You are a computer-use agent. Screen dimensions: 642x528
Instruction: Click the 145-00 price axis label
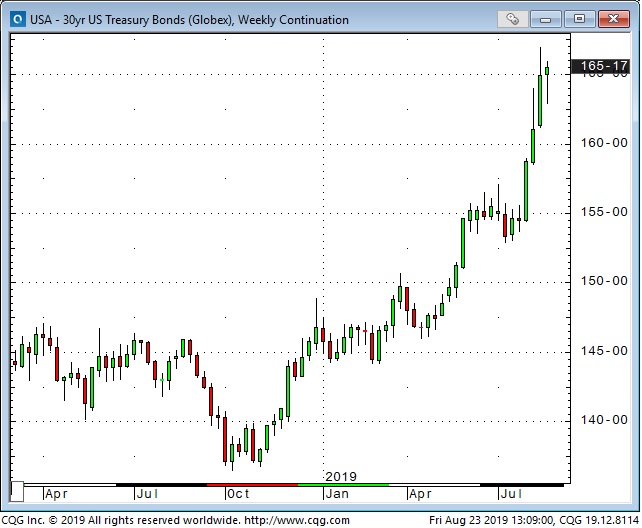[604, 351]
